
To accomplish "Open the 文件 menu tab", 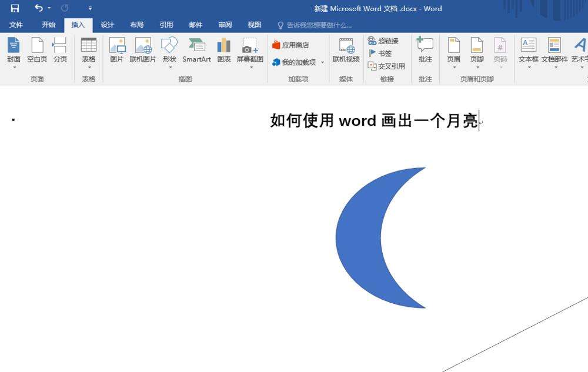I will (16, 25).
